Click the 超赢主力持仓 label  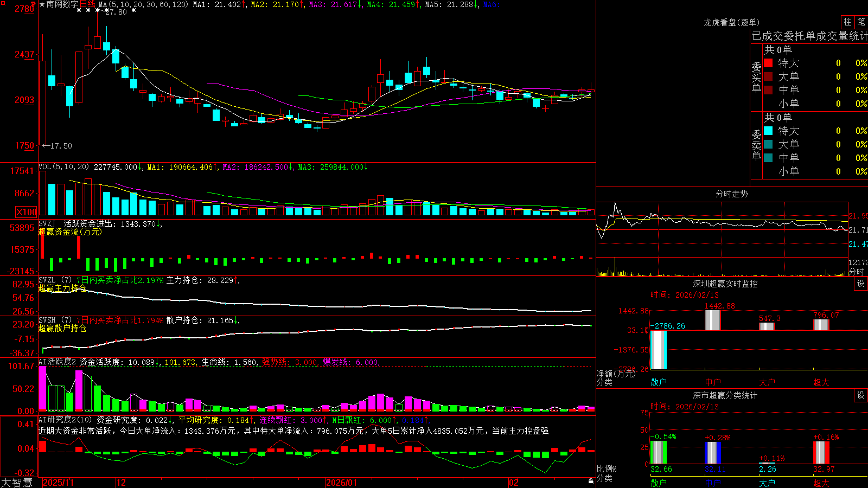pyautogui.click(x=62, y=288)
